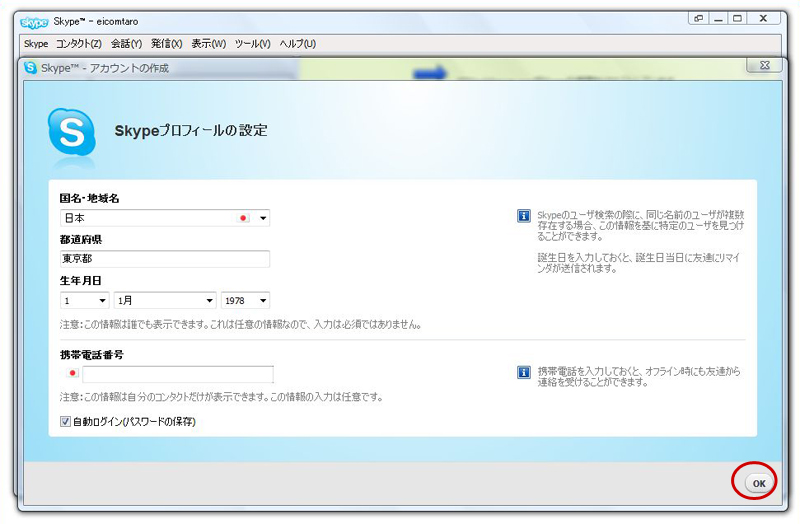The height and width of the screenshot is (524, 800).
Task: Expand the 国名・地域名 country dropdown
Action: point(263,218)
